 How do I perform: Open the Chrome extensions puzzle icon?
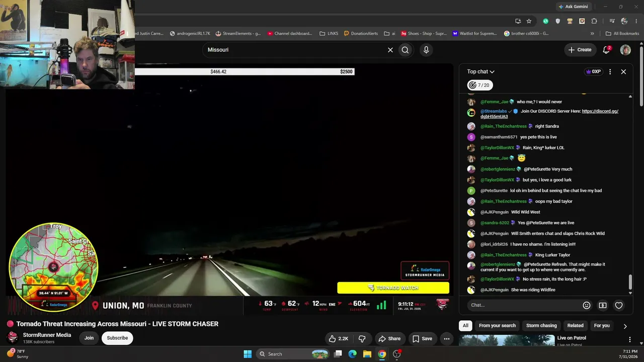[x=594, y=21]
